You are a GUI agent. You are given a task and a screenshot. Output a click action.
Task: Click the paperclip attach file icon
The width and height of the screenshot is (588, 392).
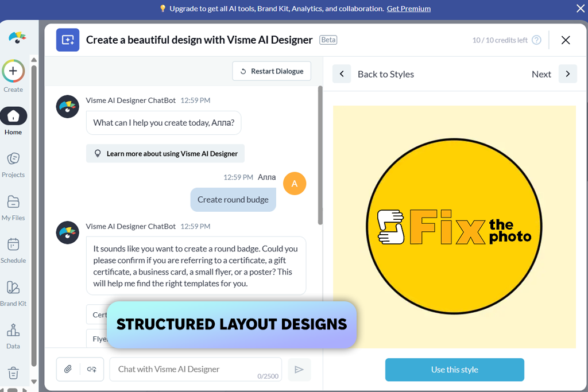(x=68, y=369)
